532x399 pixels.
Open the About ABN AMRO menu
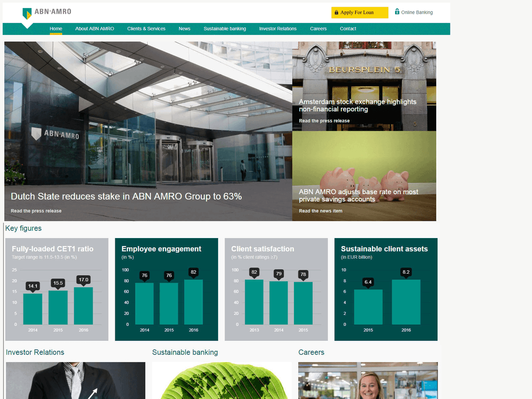point(94,29)
